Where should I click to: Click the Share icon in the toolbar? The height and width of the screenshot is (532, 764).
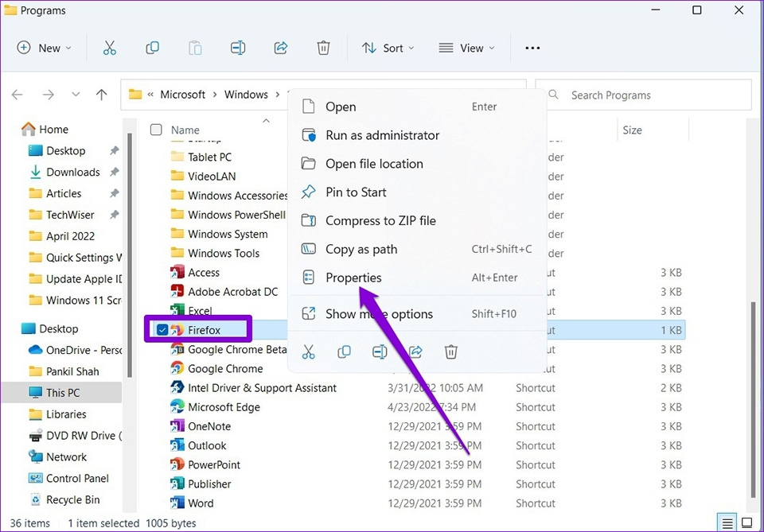(280, 48)
